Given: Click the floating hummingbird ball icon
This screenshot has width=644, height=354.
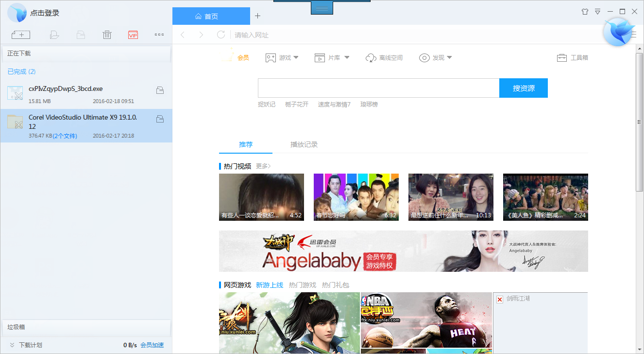Looking at the screenshot, I should click(618, 32).
